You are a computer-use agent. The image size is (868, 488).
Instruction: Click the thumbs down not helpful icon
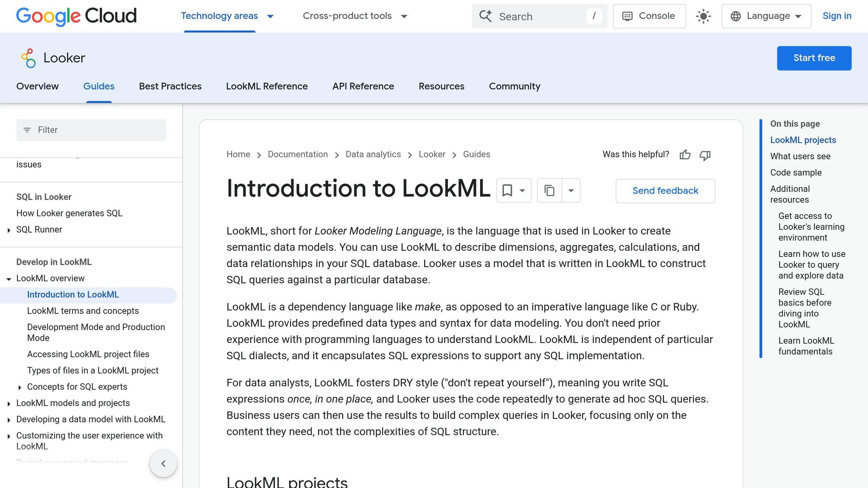[705, 155]
